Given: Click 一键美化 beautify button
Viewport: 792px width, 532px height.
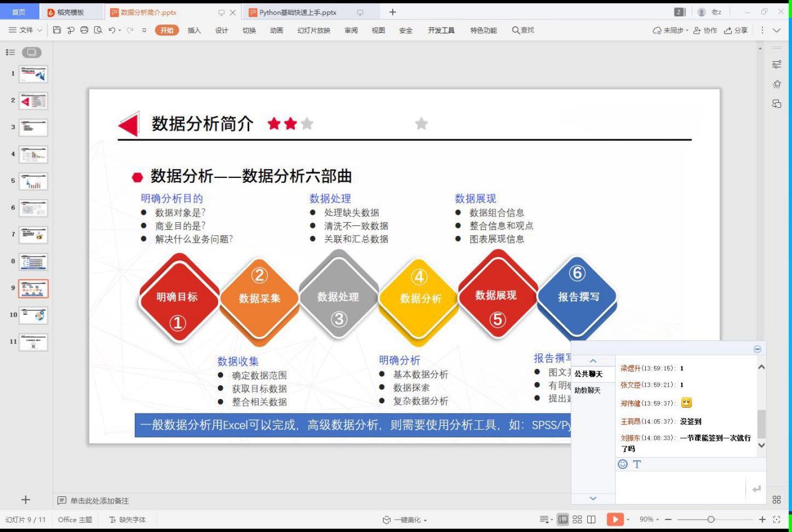Looking at the screenshot, I should click(405, 520).
